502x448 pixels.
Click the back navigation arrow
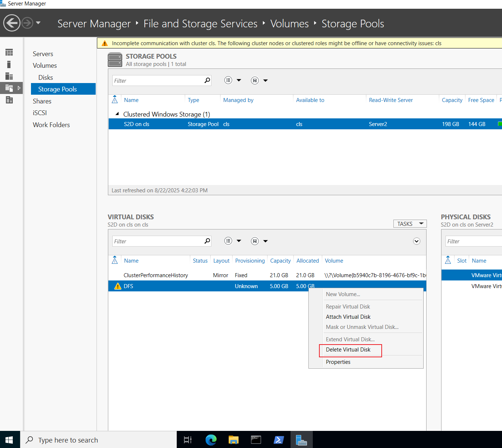[12, 23]
